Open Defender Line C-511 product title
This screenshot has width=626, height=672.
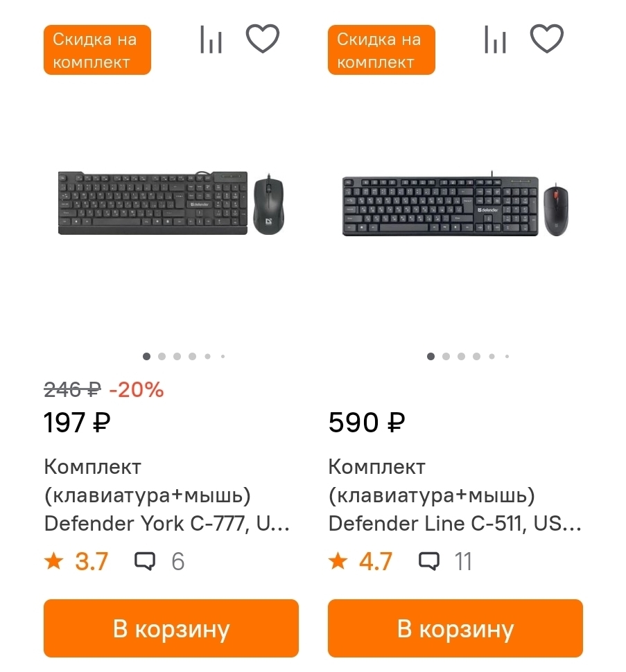point(454,495)
